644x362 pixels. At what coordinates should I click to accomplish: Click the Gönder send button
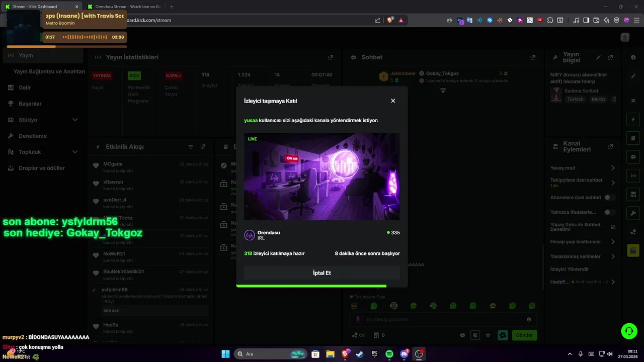(524, 335)
